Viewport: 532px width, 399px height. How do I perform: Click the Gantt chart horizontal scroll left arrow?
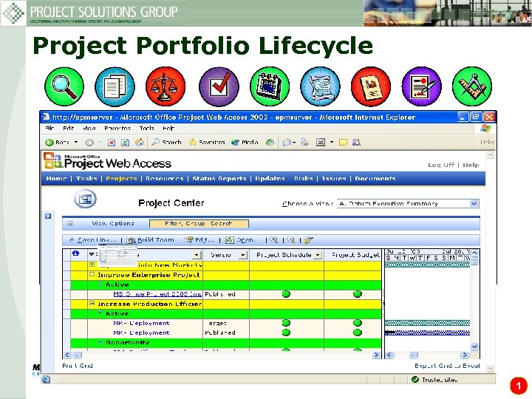tap(389, 355)
